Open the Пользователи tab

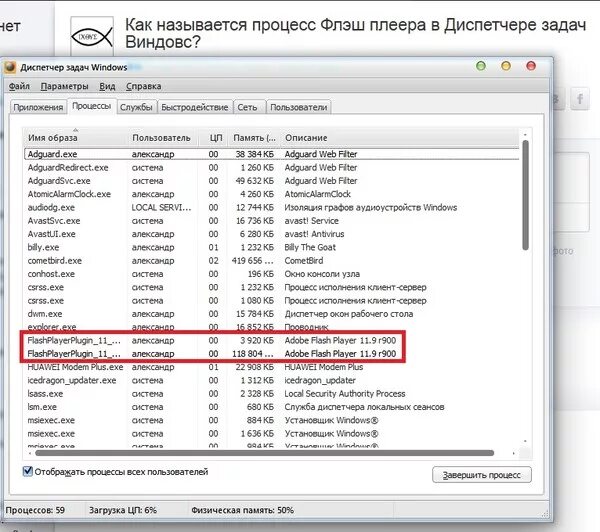[x=298, y=107]
